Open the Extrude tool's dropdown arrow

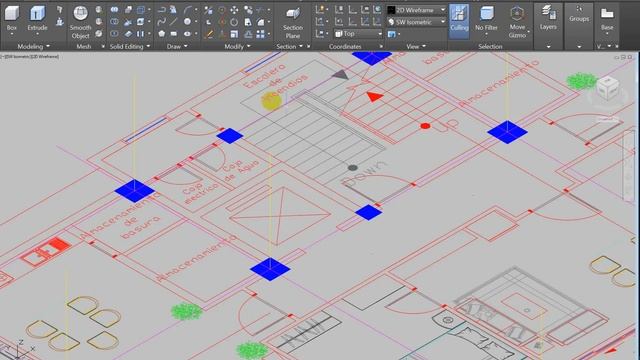[37, 34]
